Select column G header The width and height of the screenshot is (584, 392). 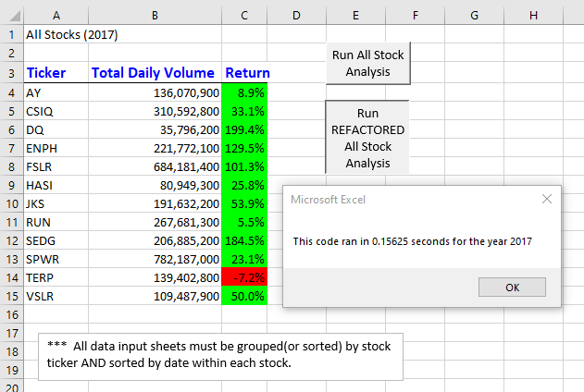pyautogui.click(x=474, y=15)
